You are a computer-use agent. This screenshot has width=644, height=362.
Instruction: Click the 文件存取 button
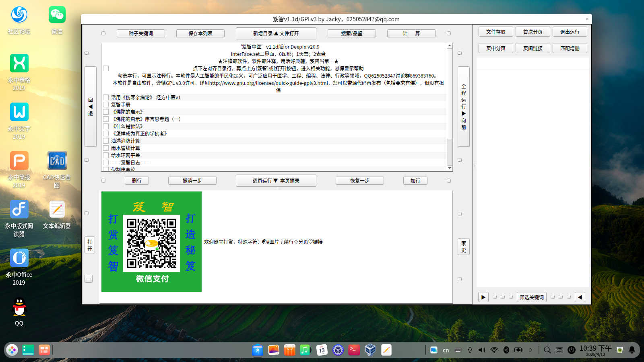pos(496,32)
